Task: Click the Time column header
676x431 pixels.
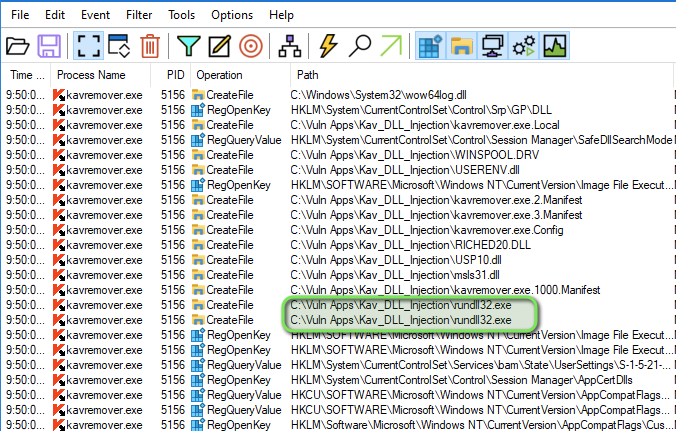Action: point(26,75)
